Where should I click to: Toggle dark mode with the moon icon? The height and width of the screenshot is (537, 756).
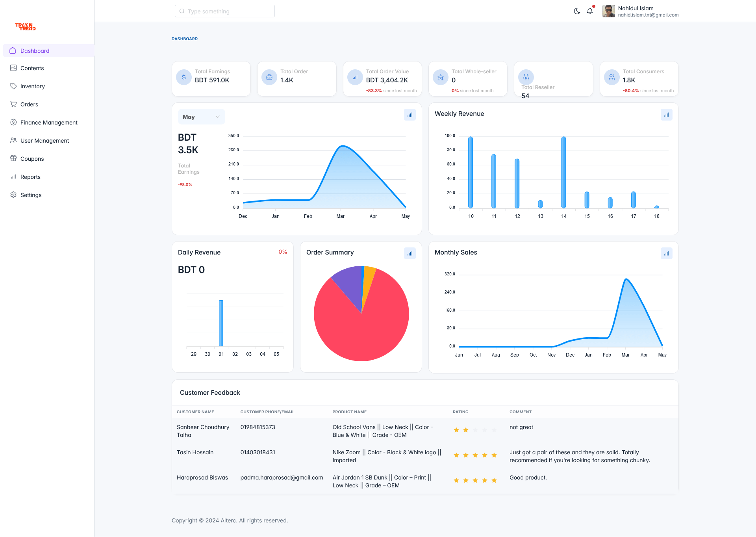[x=576, y=11]
